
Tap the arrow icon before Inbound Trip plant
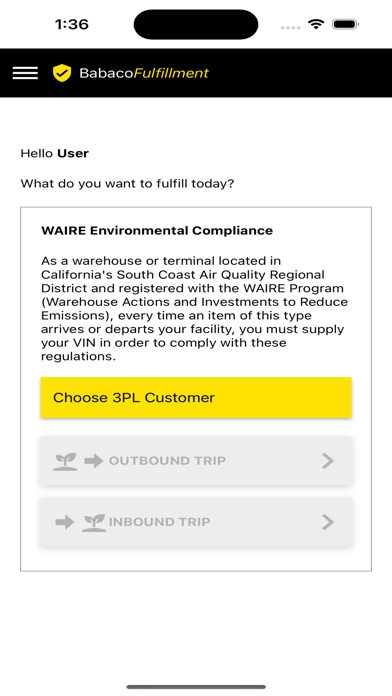65,522
